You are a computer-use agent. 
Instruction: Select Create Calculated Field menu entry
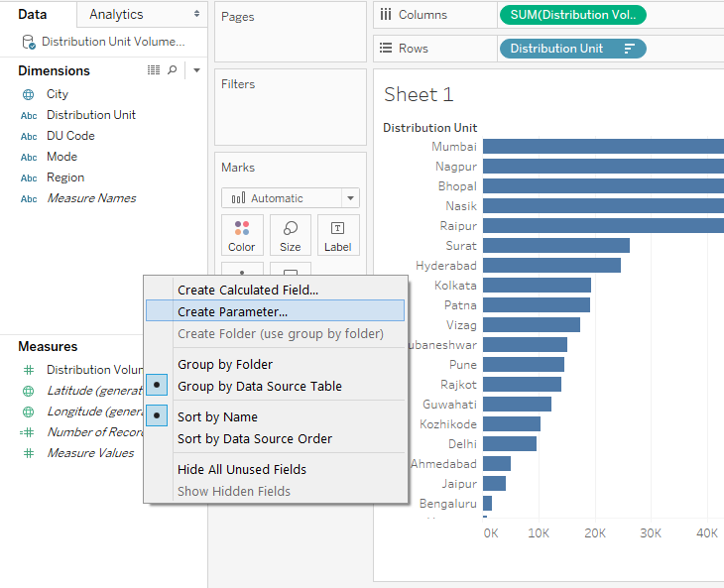click(248, 290)
